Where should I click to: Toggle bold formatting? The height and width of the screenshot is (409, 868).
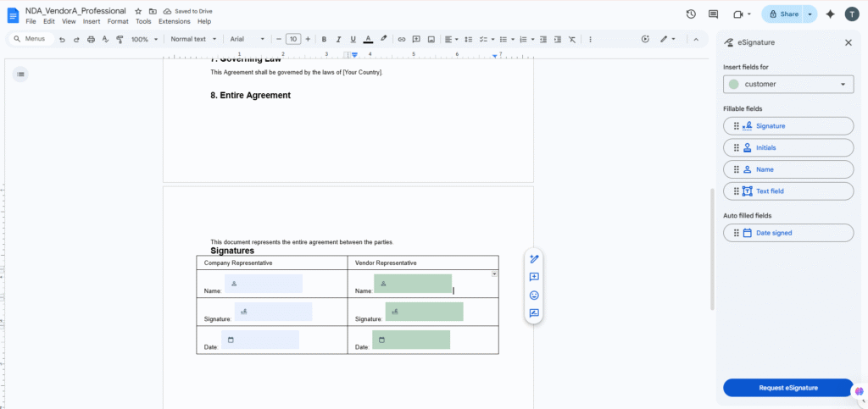click(x=324, y=39)
